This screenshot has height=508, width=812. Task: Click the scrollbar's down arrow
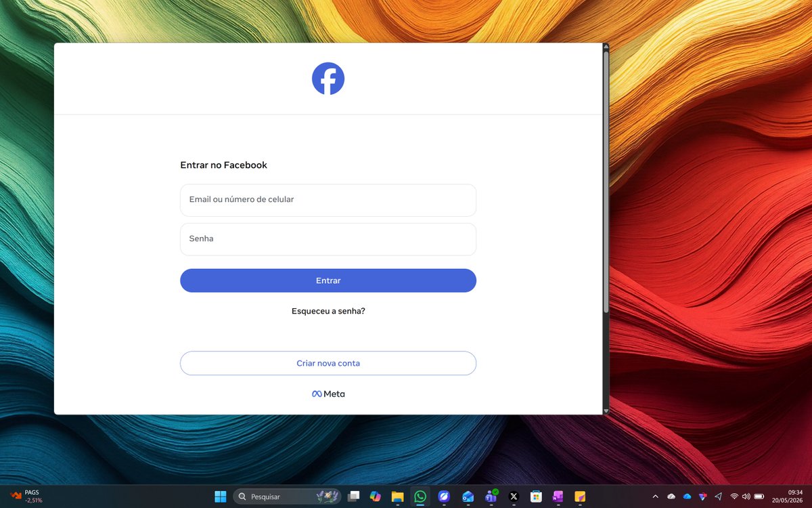click(x=606, y=410)
